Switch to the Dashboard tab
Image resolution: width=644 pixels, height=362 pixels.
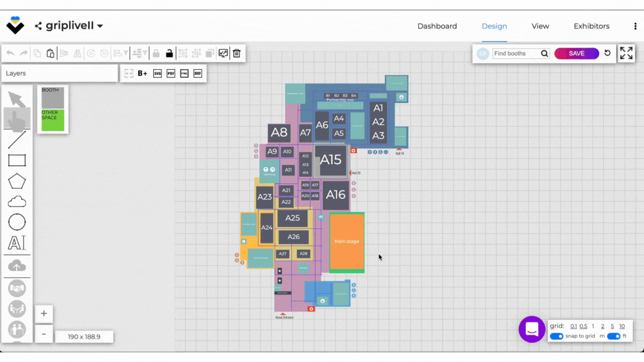(437, 26)
